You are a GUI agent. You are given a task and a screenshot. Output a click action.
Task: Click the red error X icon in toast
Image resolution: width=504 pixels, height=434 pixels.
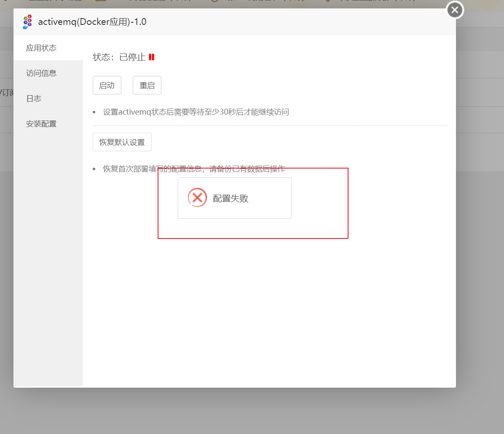(197, 197)
